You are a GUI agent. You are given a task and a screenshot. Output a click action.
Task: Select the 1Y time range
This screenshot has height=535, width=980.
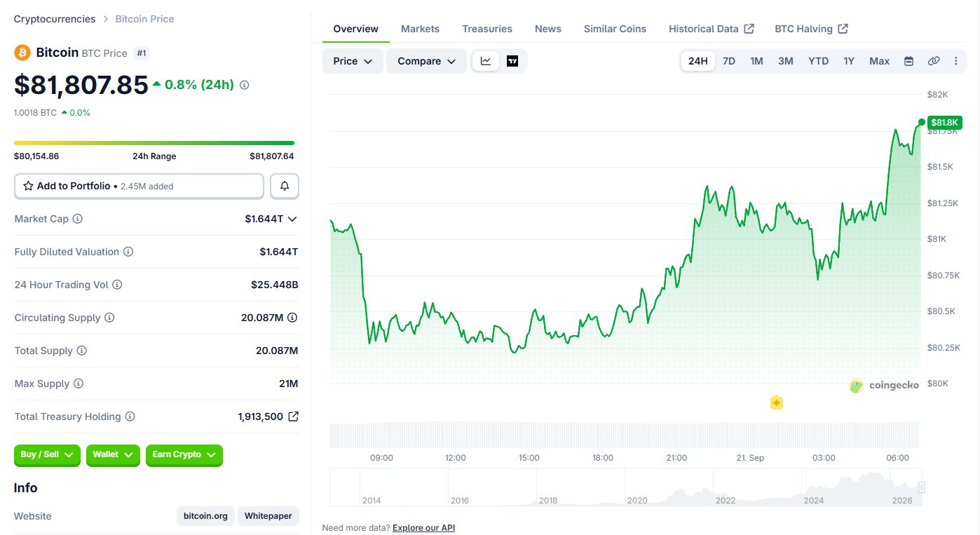849,61
